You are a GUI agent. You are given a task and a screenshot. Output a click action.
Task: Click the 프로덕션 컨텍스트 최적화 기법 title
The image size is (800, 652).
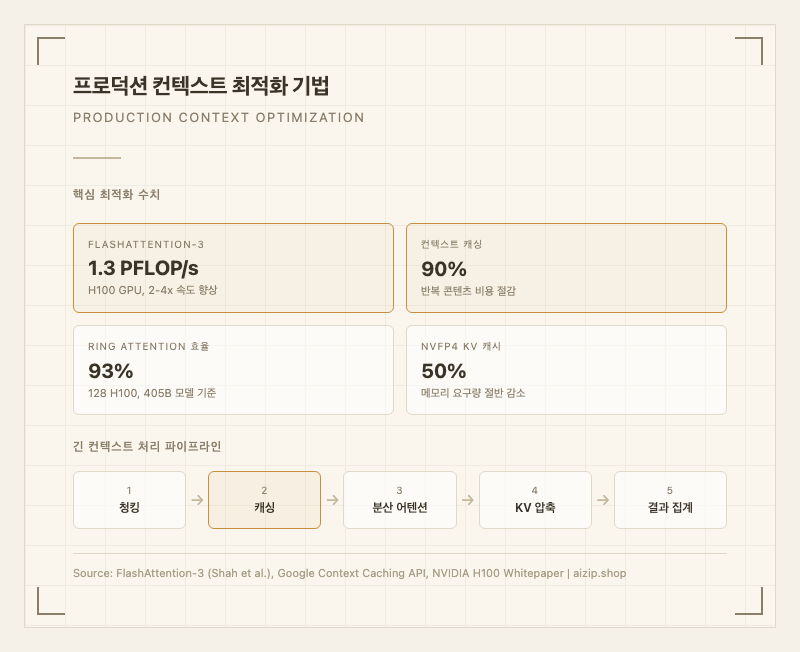pos(202,86)
